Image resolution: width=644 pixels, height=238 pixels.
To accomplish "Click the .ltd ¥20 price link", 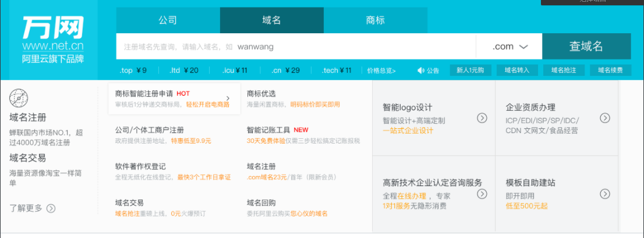I will pos(184,71).
